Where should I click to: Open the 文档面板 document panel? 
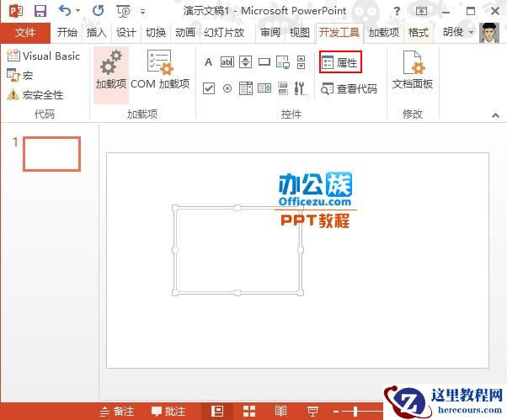pos(413,70)
